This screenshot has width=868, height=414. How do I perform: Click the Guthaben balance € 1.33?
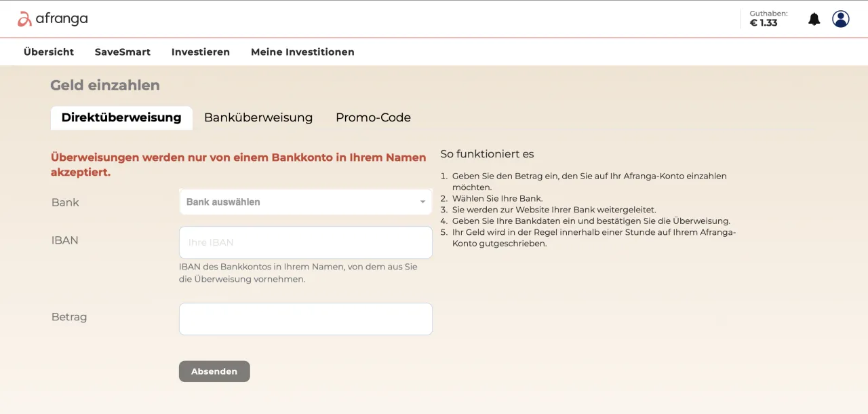click(x=768, y=18)
